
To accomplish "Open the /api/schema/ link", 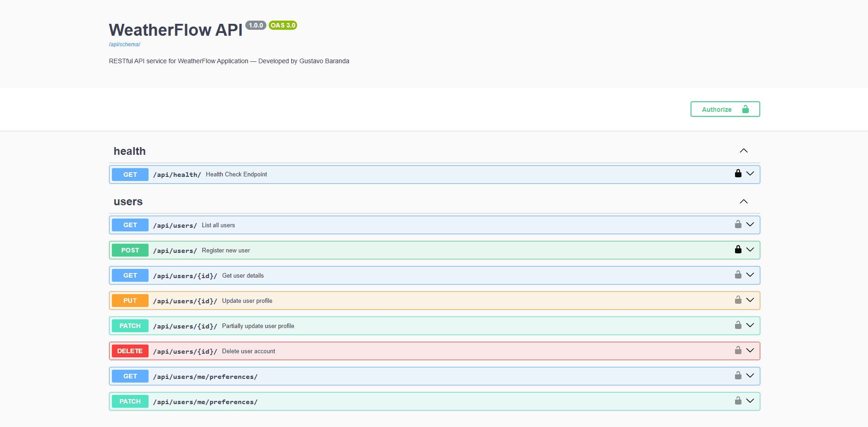I will pos(124,44).
